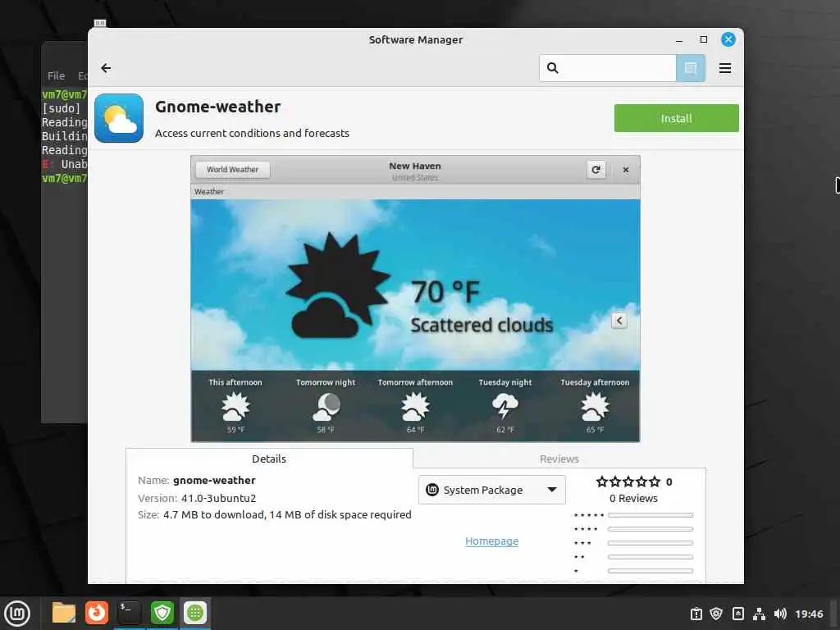Viewport: 840px width, 630px height.
Task: Go back using the arrow button
Action: [106, 68]
